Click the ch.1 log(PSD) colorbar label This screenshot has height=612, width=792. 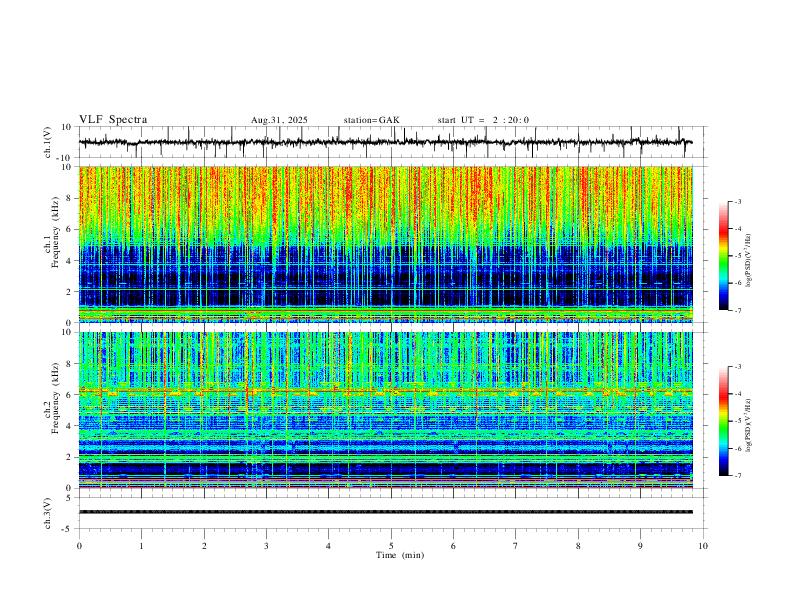tap(749, 261)
